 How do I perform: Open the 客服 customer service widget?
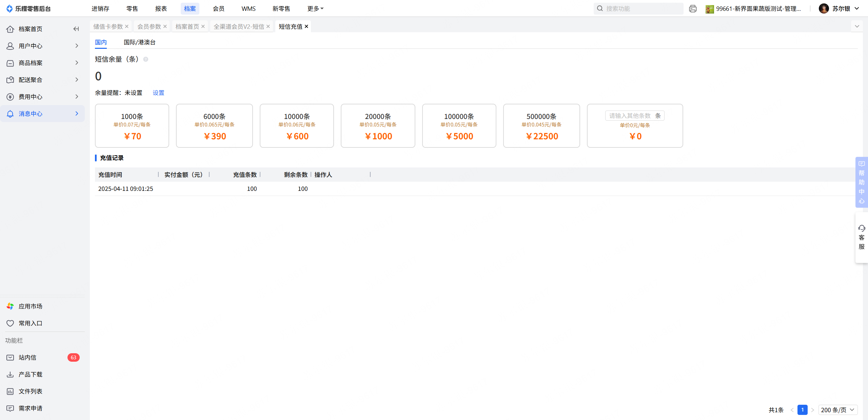pyautogui.click(x=862, y=237)
